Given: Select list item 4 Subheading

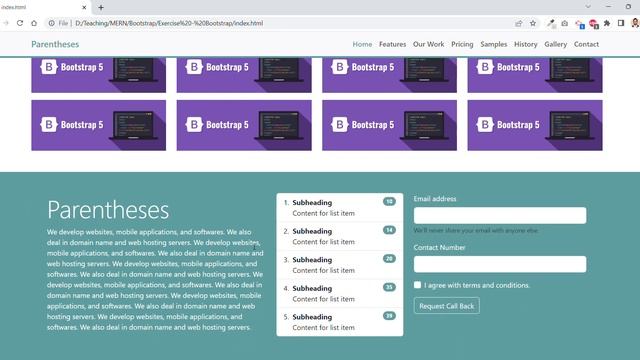Looking at the screenshot, I should tap(312, 288).
